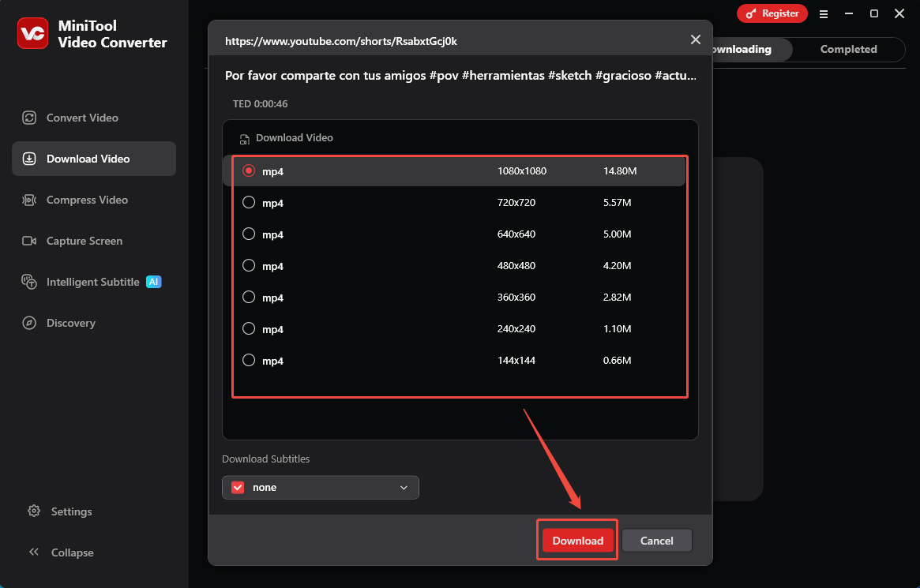
Task: Click the Download button
Action: pyautogui.click(x=577, y=540)
